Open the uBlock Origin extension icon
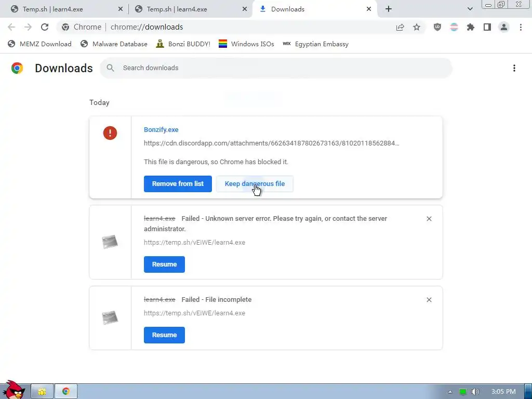The image size is (532, 399). [437, 27]
